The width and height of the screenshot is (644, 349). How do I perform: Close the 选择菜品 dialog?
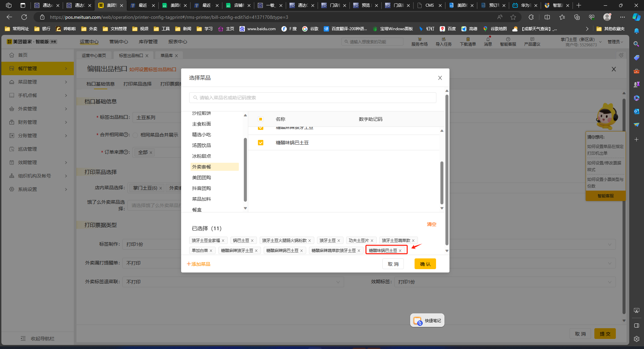pos(440,78)
